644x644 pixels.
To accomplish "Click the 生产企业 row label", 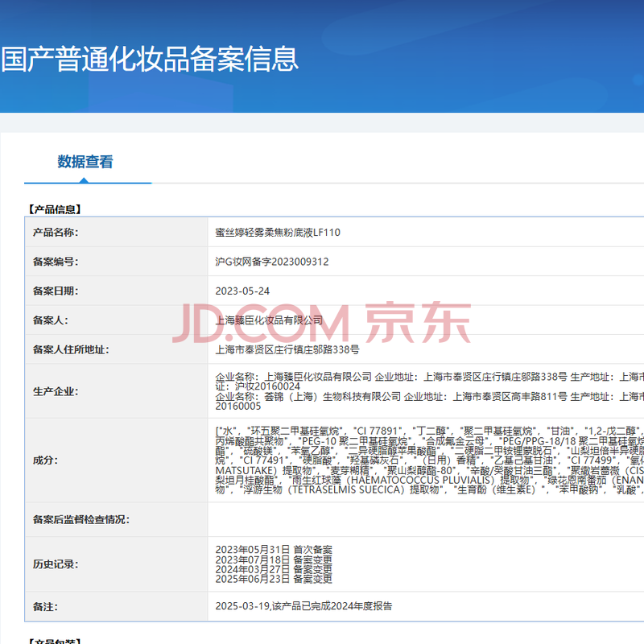I will (56, 391).
